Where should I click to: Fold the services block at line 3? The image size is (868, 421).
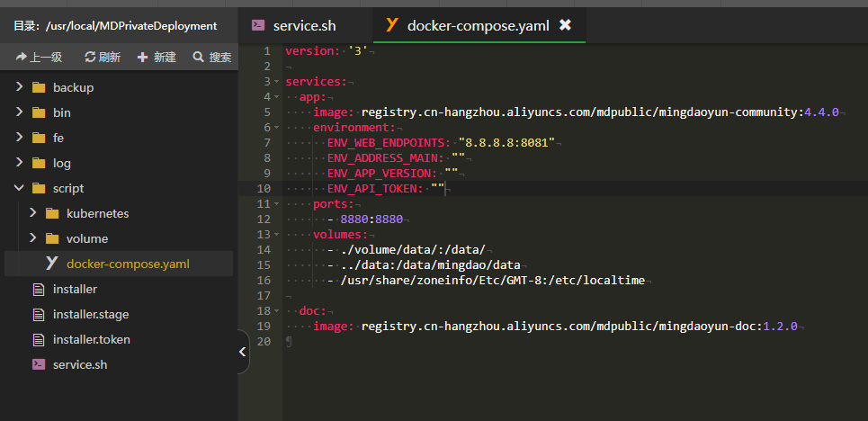click(278, 82)
